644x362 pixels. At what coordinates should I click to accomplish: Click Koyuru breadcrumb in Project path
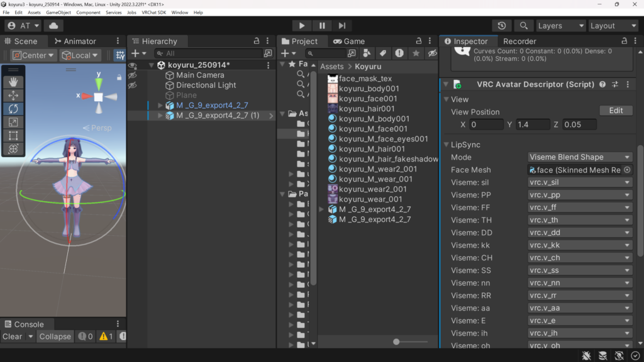368,67
